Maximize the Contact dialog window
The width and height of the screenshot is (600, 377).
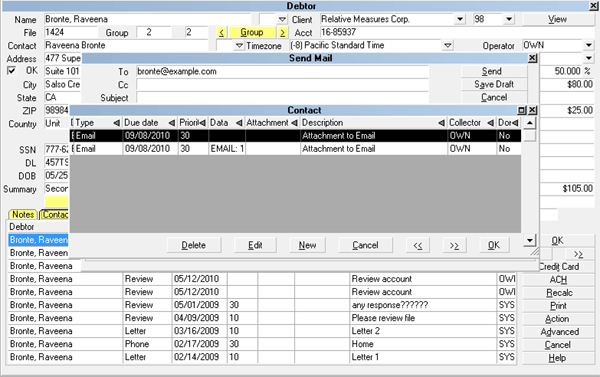522,110
